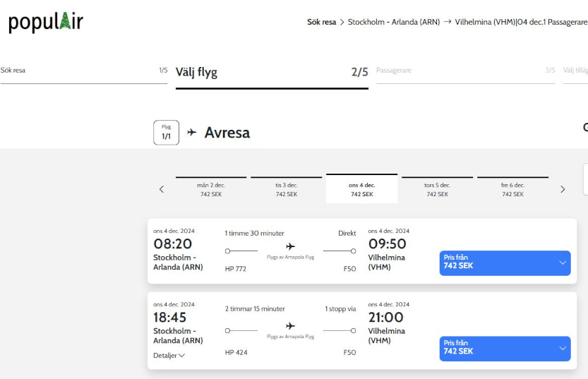Click the plane icon on flight HP 424
The image size is (588, 379).
pos(290,326)
